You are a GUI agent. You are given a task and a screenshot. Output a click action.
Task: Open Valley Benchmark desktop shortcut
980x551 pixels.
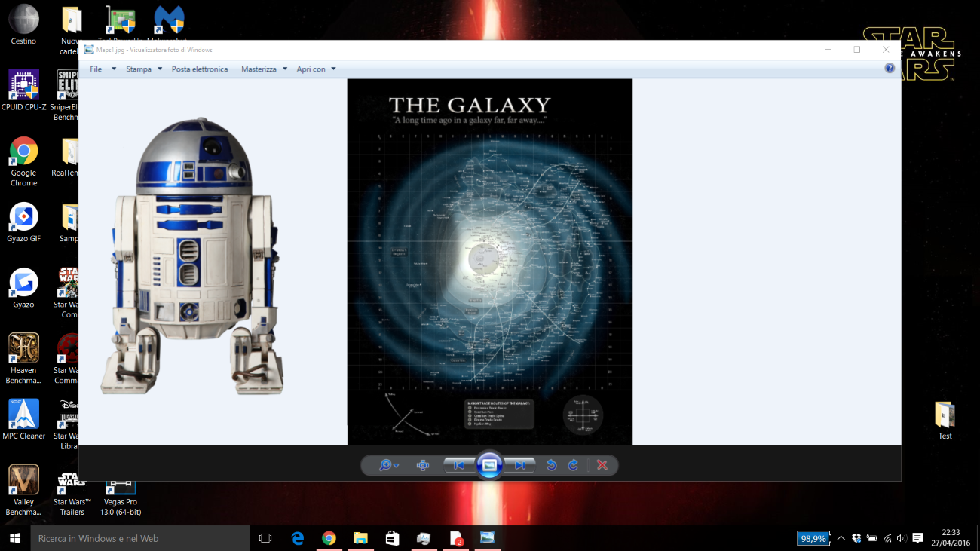(23, 491)
